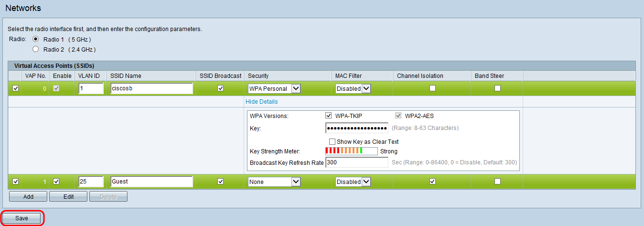Toggle SSID Broadcast for ciscosb
644x226 pixels.
pyautogui.click(x=220, y=88)
